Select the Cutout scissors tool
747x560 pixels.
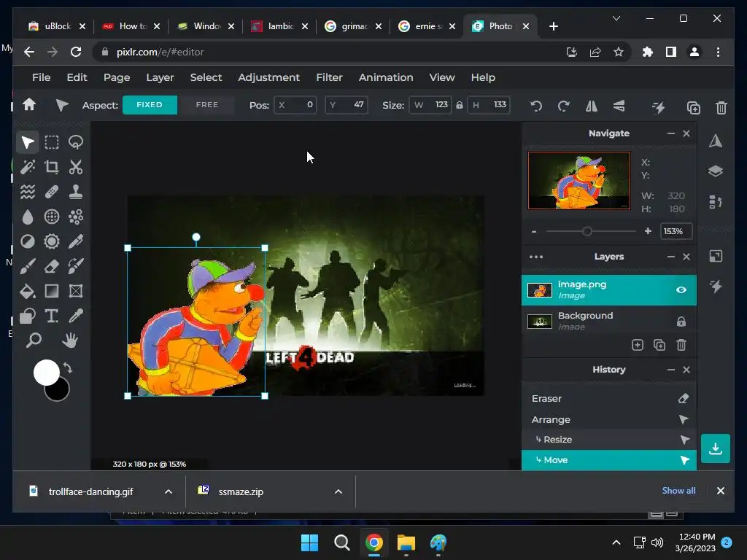[76, 167]
